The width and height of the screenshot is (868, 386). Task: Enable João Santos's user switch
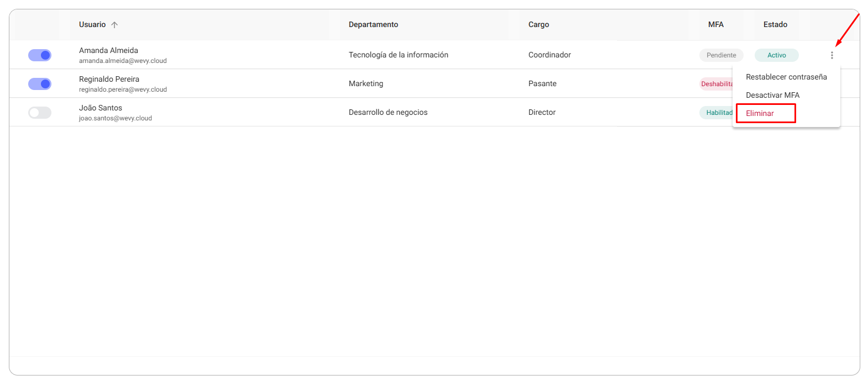pyautogui.click(x=40, y=113)
